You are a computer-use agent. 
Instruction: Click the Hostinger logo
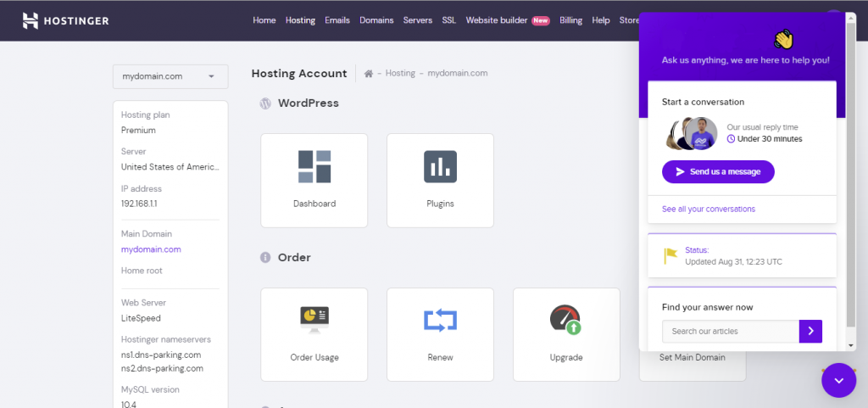[66, 21]
